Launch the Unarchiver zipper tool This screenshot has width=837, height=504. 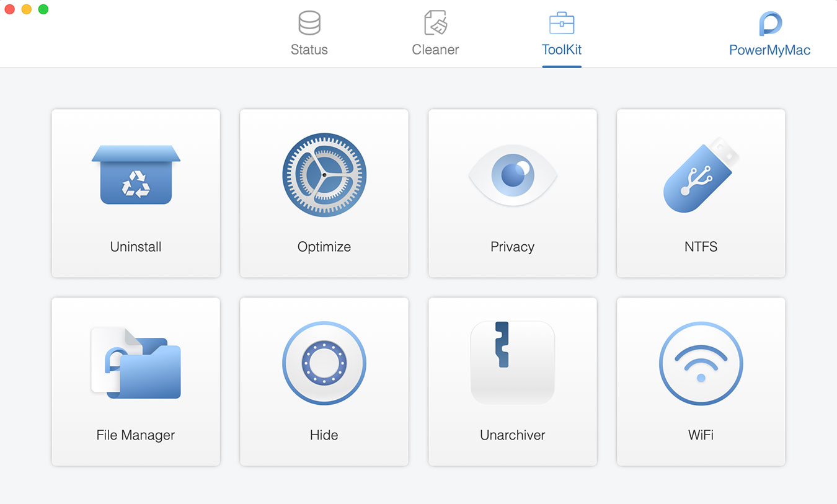[512, 363]
